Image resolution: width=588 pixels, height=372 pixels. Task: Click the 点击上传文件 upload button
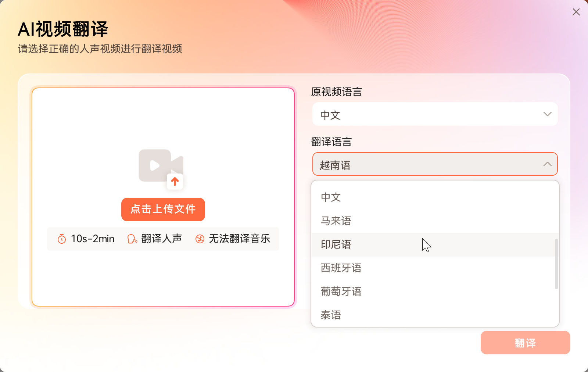163,210
